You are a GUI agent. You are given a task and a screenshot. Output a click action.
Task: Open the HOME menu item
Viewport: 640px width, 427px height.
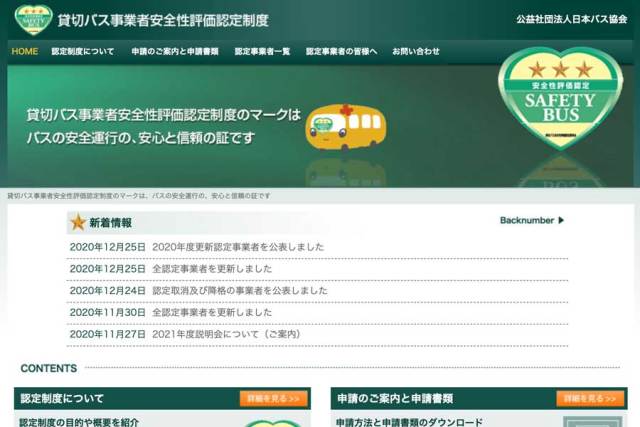point(25,51)
